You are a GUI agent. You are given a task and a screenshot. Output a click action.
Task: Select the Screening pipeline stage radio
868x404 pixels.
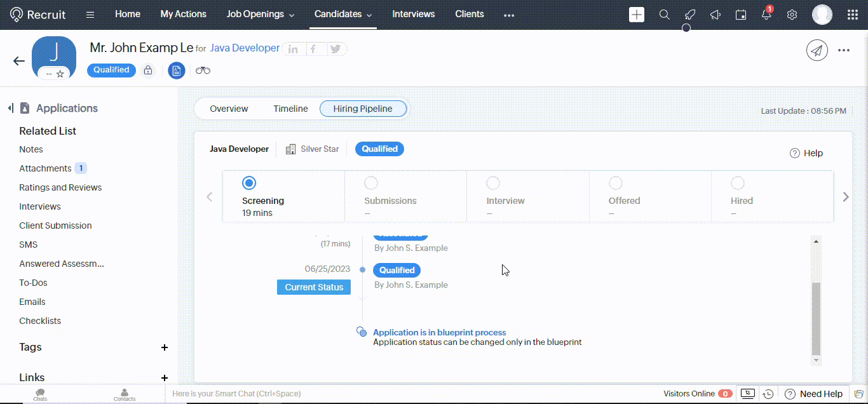pyautogui.click(x=248, y=182)
